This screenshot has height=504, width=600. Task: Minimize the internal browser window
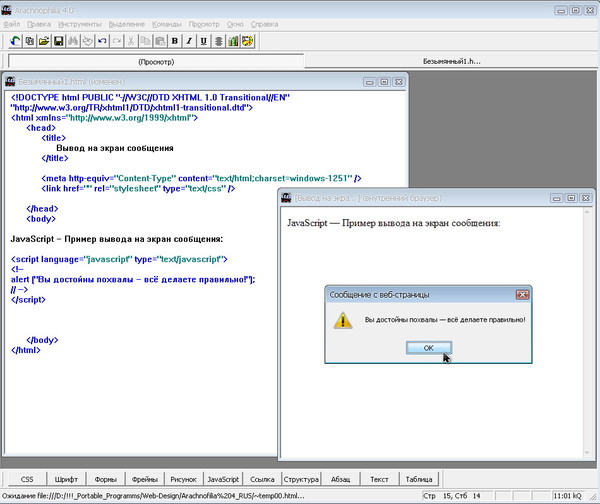(x=556, y=198)
